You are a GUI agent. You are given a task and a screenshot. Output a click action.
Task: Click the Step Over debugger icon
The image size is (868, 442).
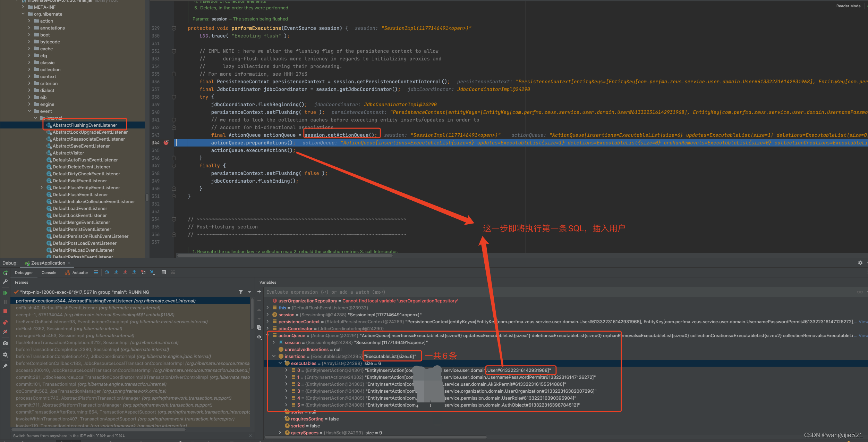107,273
